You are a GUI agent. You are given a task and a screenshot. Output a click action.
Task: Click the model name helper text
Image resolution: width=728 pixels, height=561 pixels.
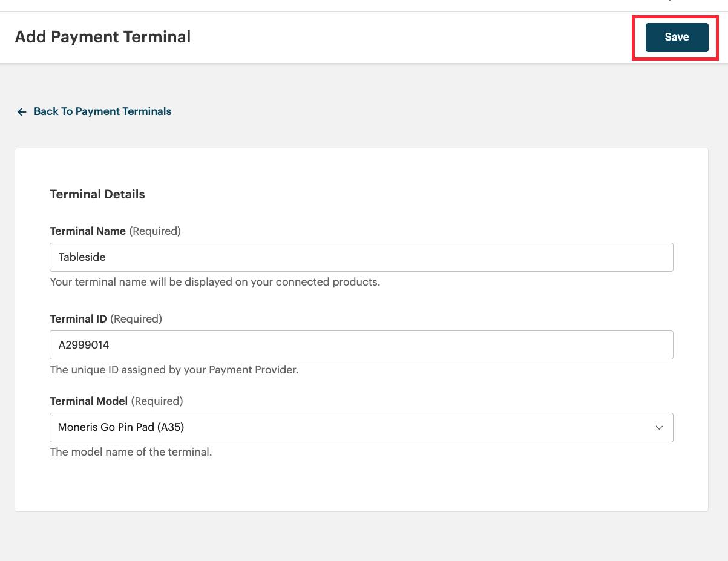(131, 452)
